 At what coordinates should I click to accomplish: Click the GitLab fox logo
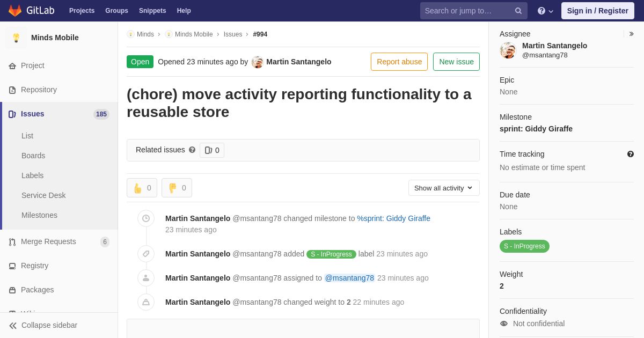15,11
